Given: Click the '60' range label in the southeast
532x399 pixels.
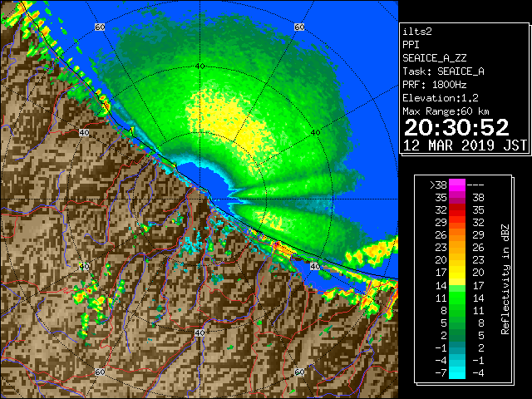Looking at the screenshot, I should (299, 372).
